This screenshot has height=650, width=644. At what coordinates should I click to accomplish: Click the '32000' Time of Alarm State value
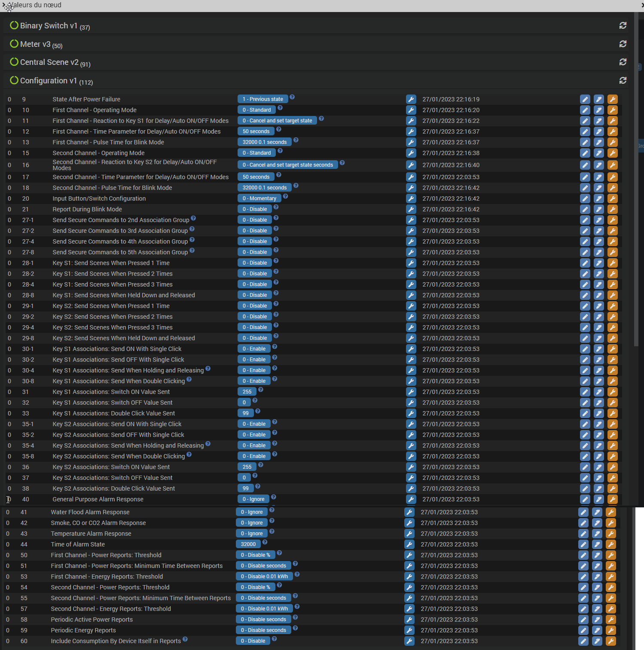[x=248, y=544]
